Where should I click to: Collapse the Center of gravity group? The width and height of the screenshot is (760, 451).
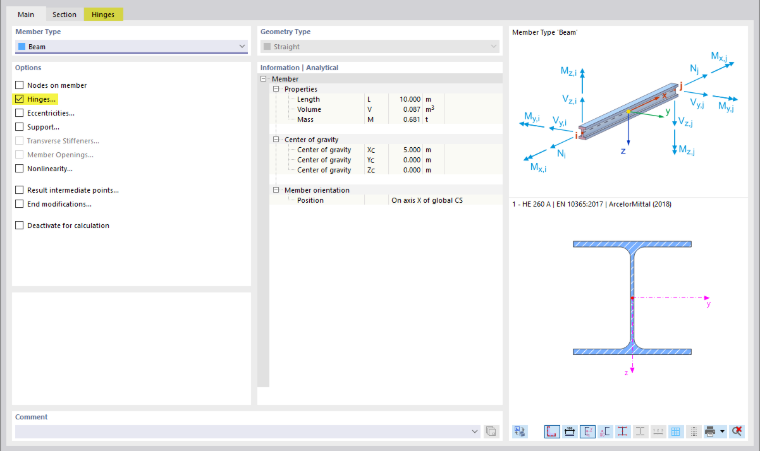coord(276,139)
